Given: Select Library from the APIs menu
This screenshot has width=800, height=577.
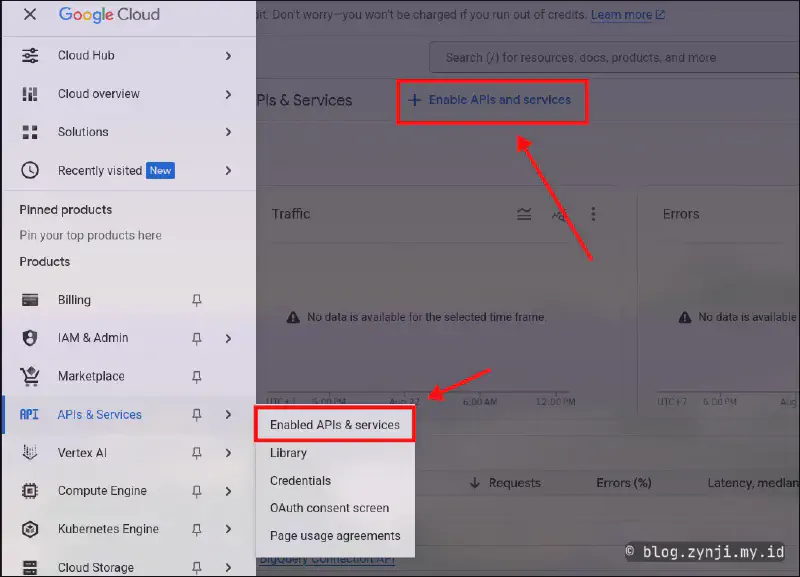Looking at the screenshot, I should click(x=288, y=452).
